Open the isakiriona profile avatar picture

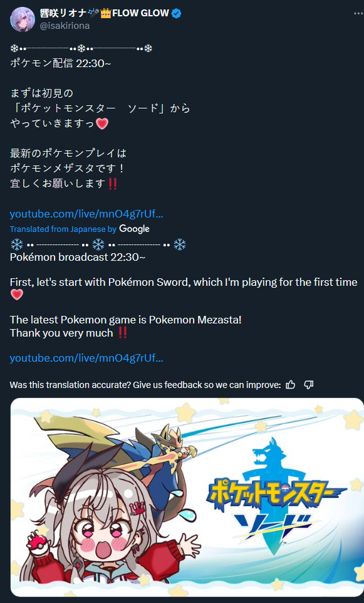coord(23,19)
